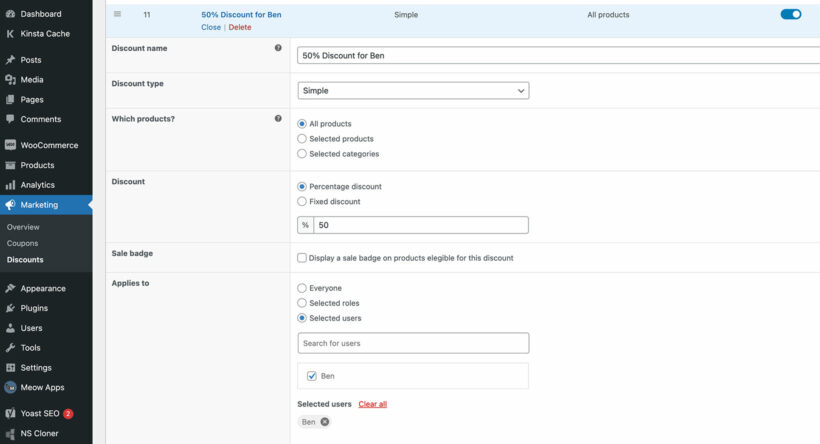This screenshot has width=820, height=444.
Task: Click the Settings sidebar icon
Action: pos(10,368)
